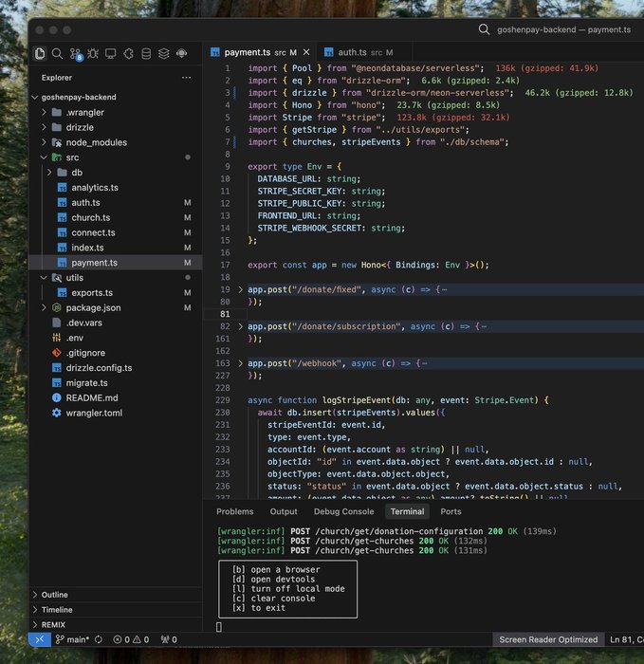644x664 pixels.
Task: Open the database view icon
Action: 146,53
